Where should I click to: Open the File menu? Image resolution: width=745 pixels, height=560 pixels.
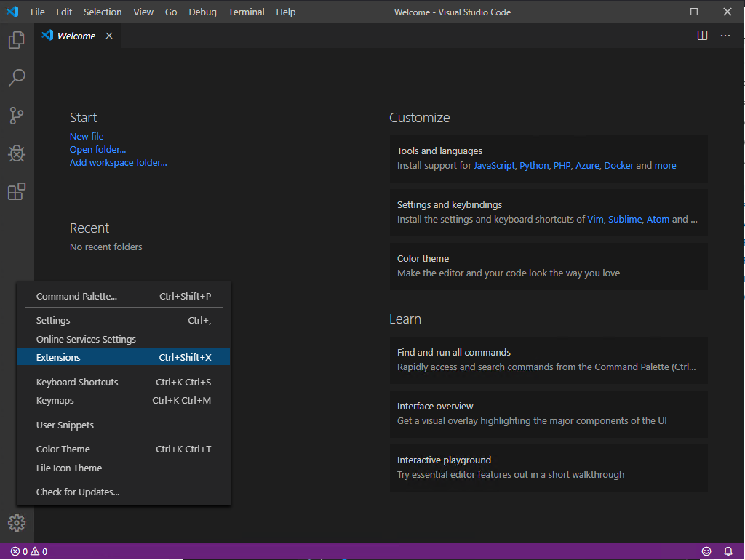(36, 12)
